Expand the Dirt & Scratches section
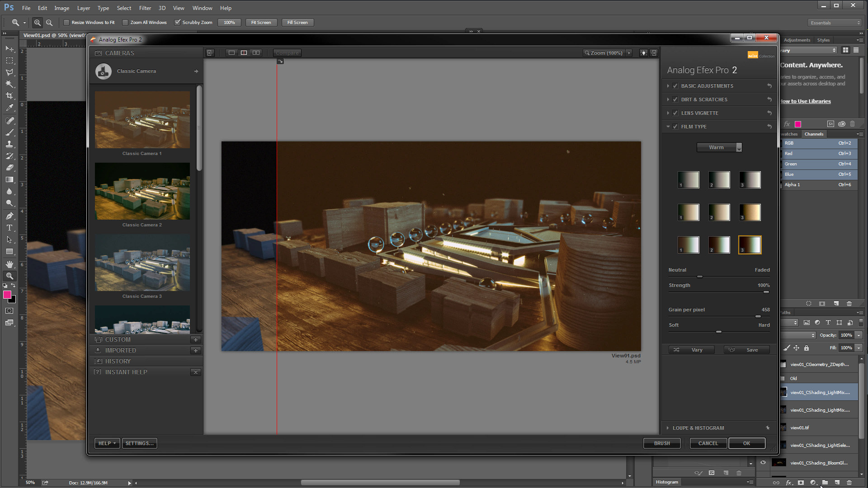The height and width of the screenshot is (488, 868). pyautogui.click(x=668, y=99)
